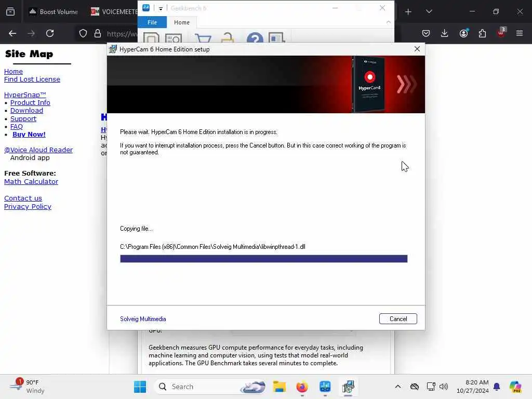Click the Buy Now! link
This screenshot has height=399, width=532.
tap(29, 135)
